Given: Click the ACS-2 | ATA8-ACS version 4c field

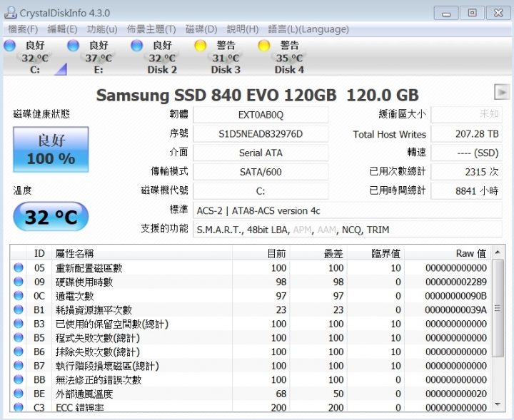Looking at the screenshot, I should pyautogui.click(x=348, y=210).
